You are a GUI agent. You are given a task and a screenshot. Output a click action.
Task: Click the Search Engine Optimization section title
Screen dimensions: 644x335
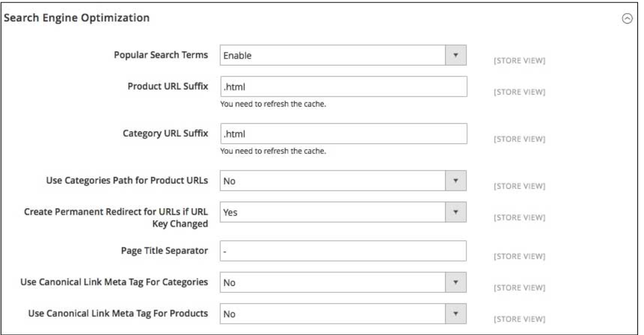(76, 18)
